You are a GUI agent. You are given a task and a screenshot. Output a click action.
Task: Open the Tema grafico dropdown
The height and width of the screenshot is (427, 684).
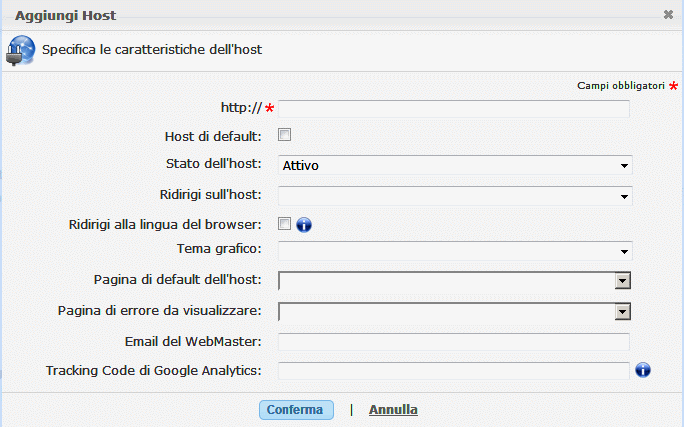[455, 250]
